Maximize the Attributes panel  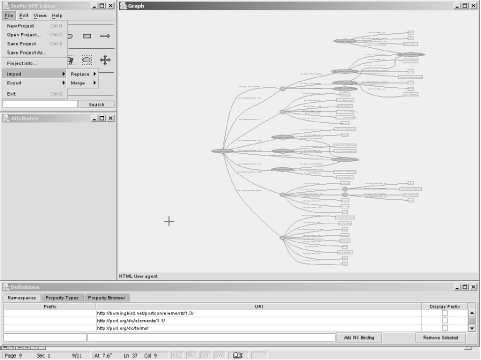[102, 118]
